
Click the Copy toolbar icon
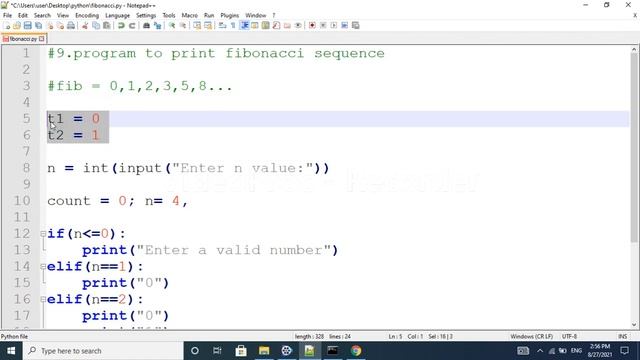[x=96, y=25]
